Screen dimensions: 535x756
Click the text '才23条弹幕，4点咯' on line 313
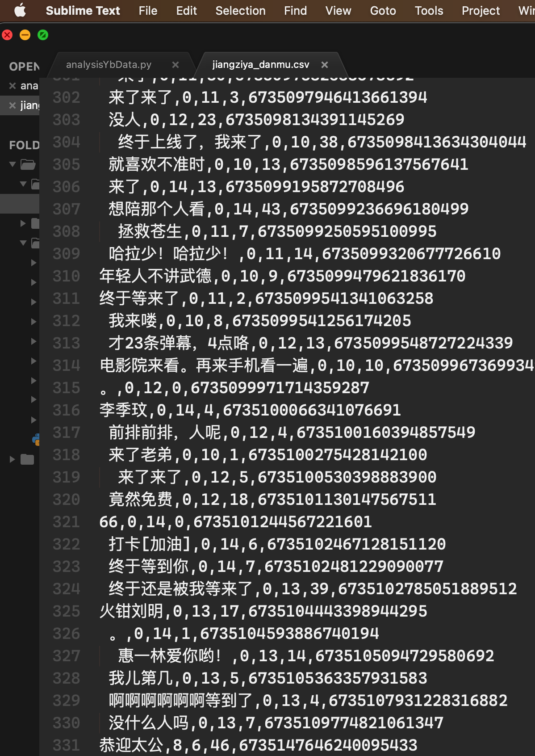tap(179, 343)
